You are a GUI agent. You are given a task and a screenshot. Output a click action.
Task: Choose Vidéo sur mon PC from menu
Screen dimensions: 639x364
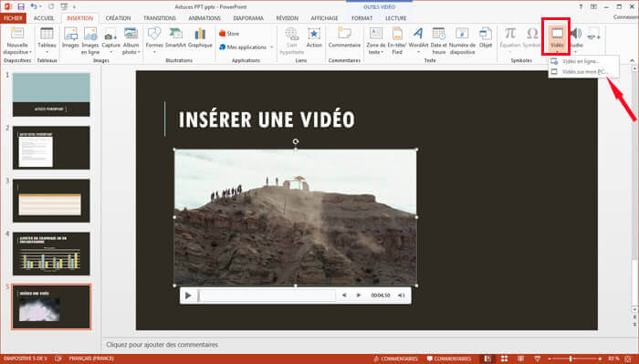click(x=584, y=72)
